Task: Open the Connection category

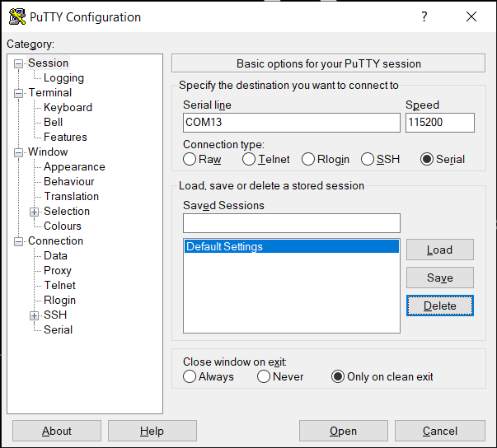Action: pyautogui.click(x=55, y=241)
